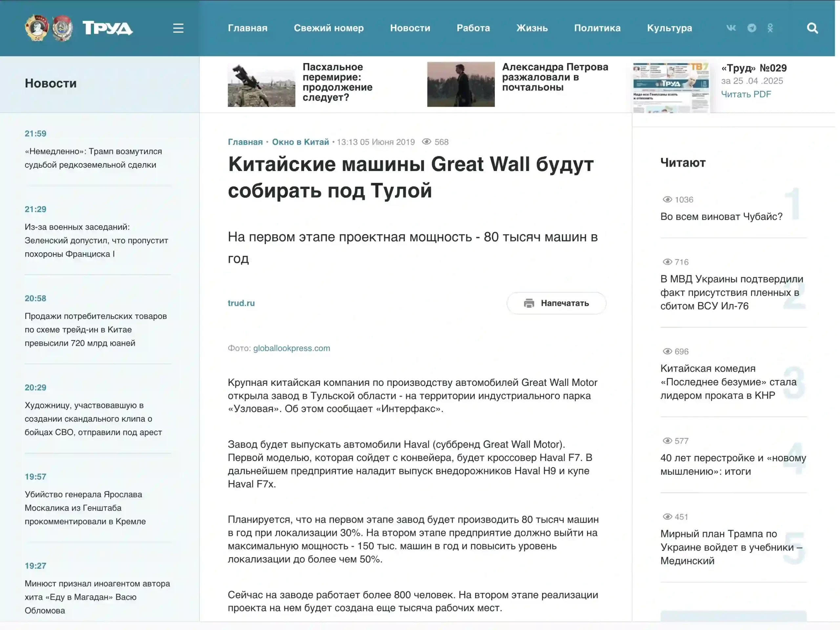Open Александра Петрова article thumbnail
Viewport: 840px width, 630px height.
point(461,84)
